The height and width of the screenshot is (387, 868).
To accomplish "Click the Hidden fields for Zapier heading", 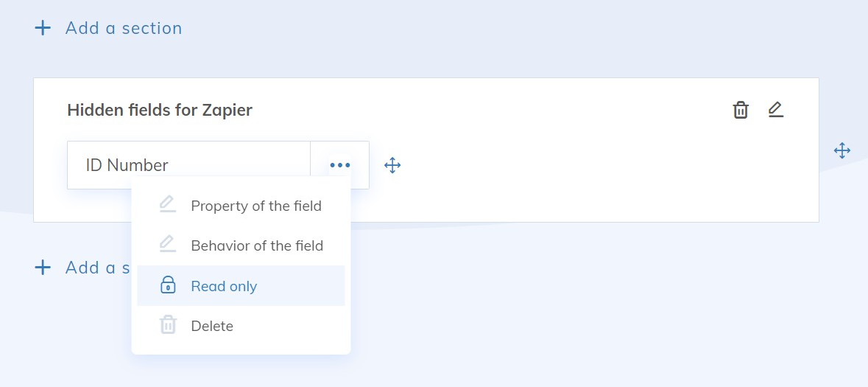I will tap(160, 111).
